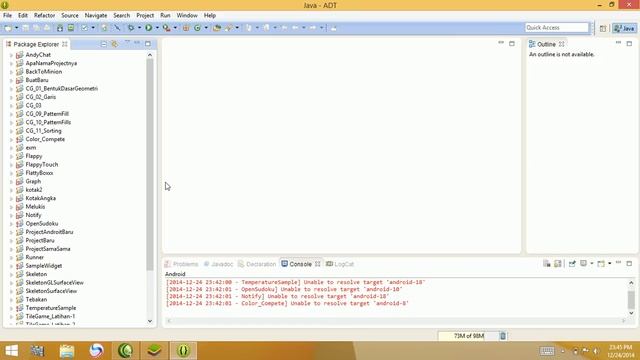Click the Pin Console icon
The width and height of the screenshot is (640, 360).
[572, 264]
